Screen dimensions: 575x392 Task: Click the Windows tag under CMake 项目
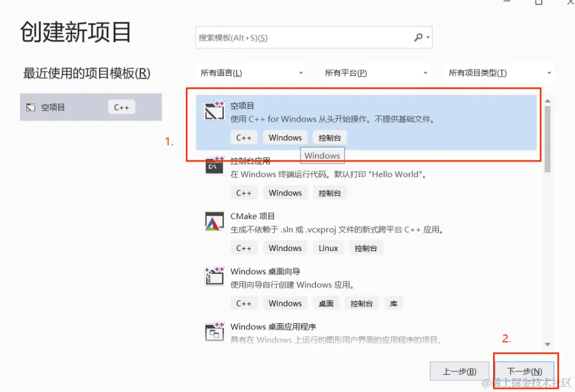click(285, 248)
